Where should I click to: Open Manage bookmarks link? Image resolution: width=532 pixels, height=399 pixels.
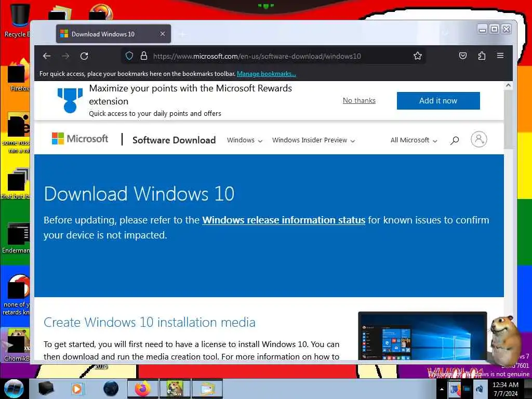pos(267,74)
